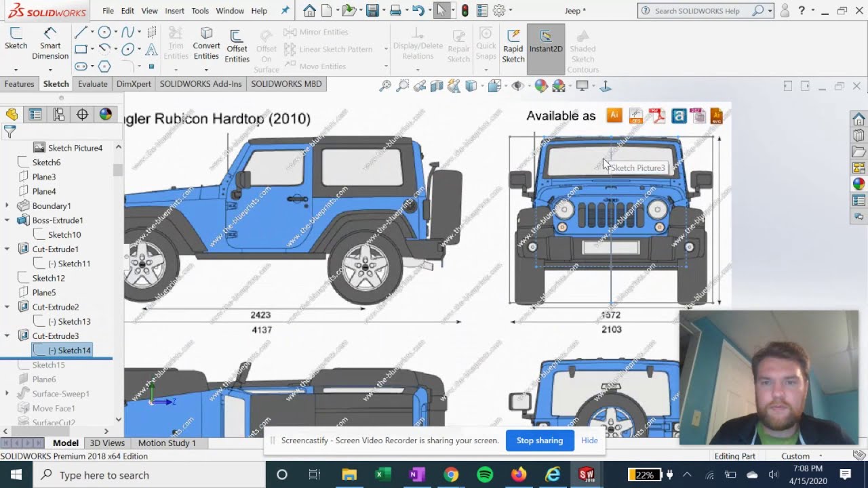Screen dimensions: 868x488
Task: Open the Sketch button dropdown arrow
Action: click(16, 69)
